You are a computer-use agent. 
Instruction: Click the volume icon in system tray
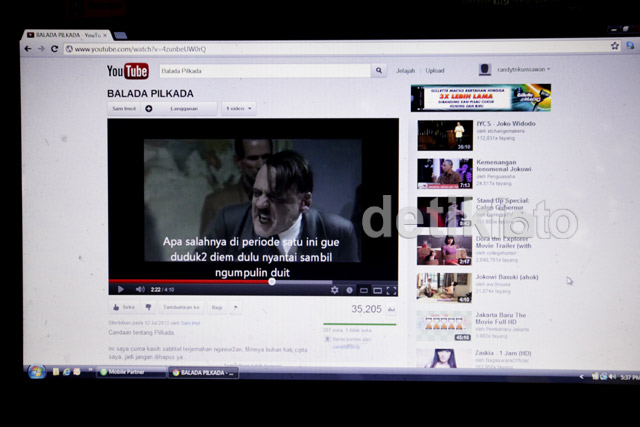(612, 376)
